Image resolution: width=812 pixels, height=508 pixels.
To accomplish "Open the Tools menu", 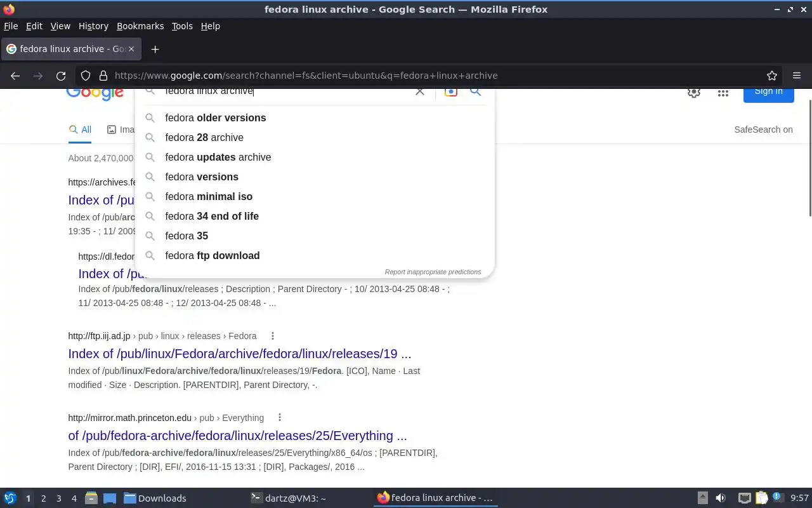I will [x=182, y=26].
